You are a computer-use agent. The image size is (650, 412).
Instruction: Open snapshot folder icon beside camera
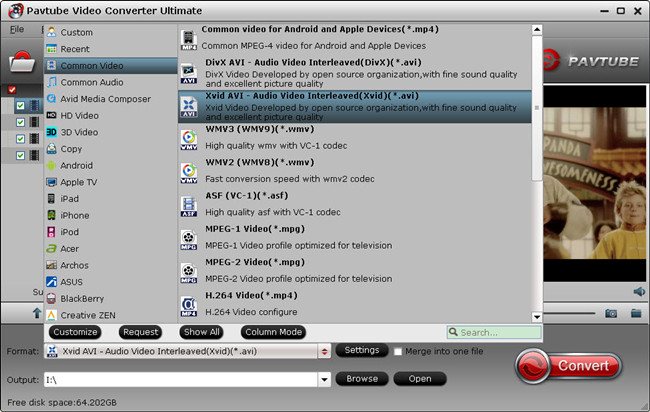(636, 313)
